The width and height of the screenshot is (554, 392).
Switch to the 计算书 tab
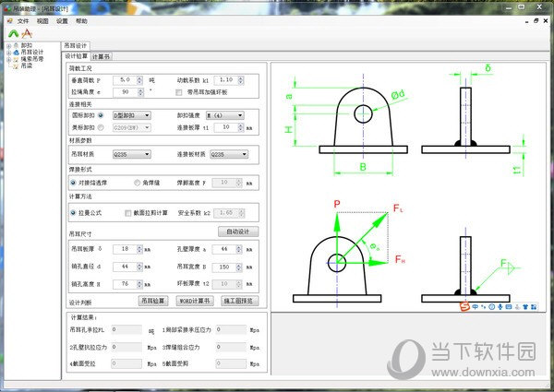click(102, 56)
